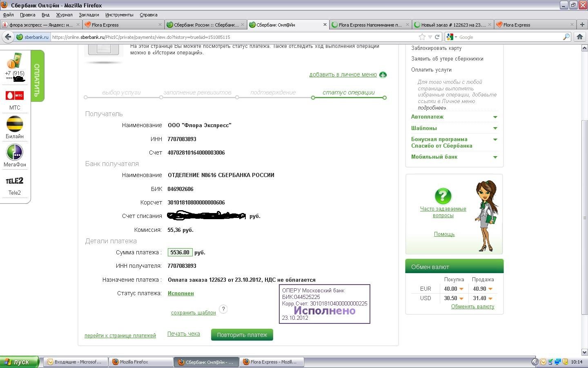
Task: Click the 'Печать чека' link
Action: (x=184, y=334)
